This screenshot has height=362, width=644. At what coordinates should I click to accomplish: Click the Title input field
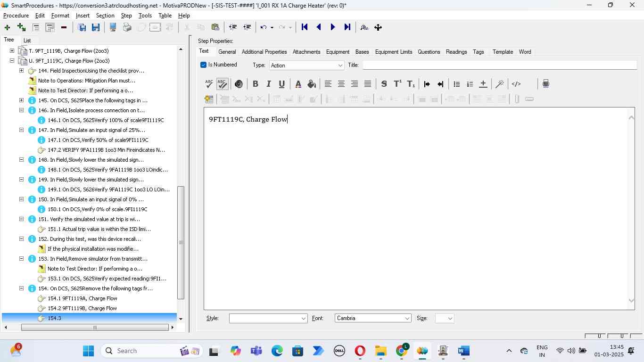(x=499, y=65)
